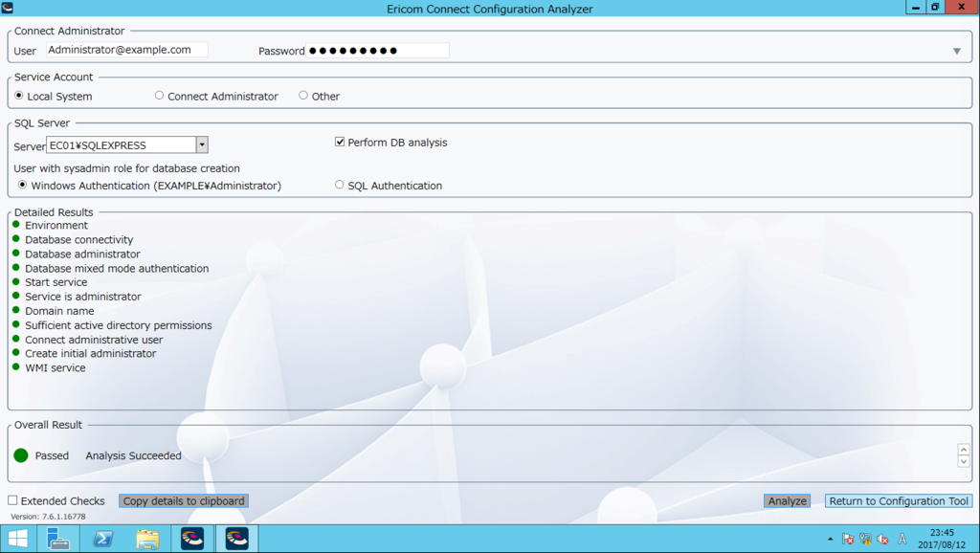Screen dimensions: 980x553
Task: Click the Create initial administrator status dot
Action: pyautogui.click(x=16, y=352)
